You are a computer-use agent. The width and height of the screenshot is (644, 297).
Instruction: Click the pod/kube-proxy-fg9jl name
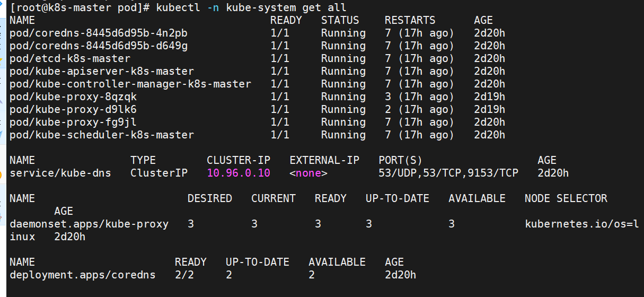tap(73, 122)
